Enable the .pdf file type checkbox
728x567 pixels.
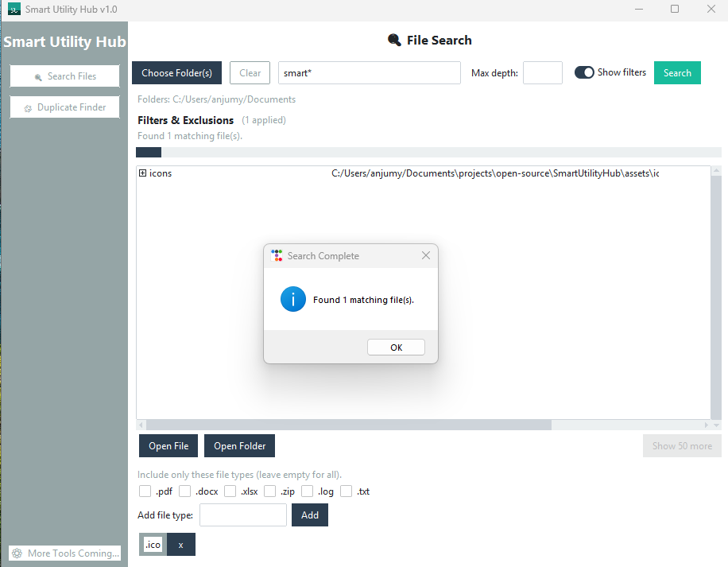pos(145,491)
